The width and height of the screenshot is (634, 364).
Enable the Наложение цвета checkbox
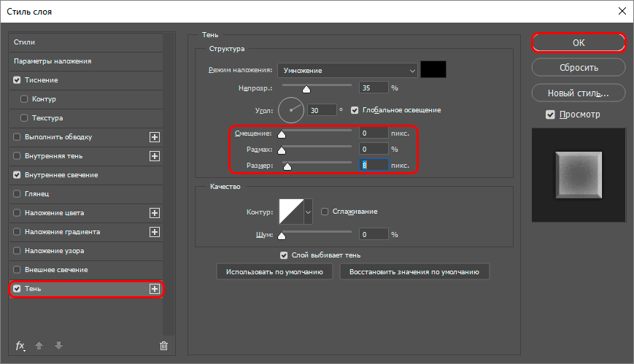[x=17, y=213]
